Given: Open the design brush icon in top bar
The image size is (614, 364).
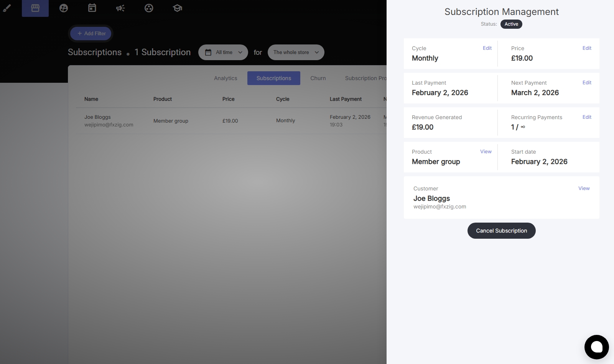Looking at the screenshot, I should pos(7,8).
